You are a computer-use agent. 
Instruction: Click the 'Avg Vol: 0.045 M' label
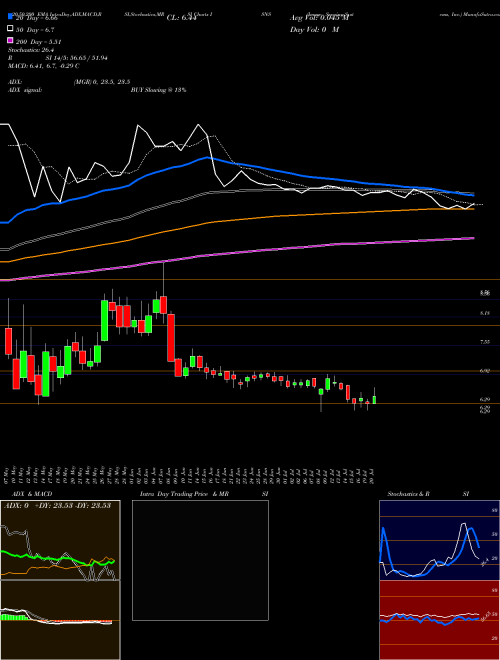pos(319,18)
